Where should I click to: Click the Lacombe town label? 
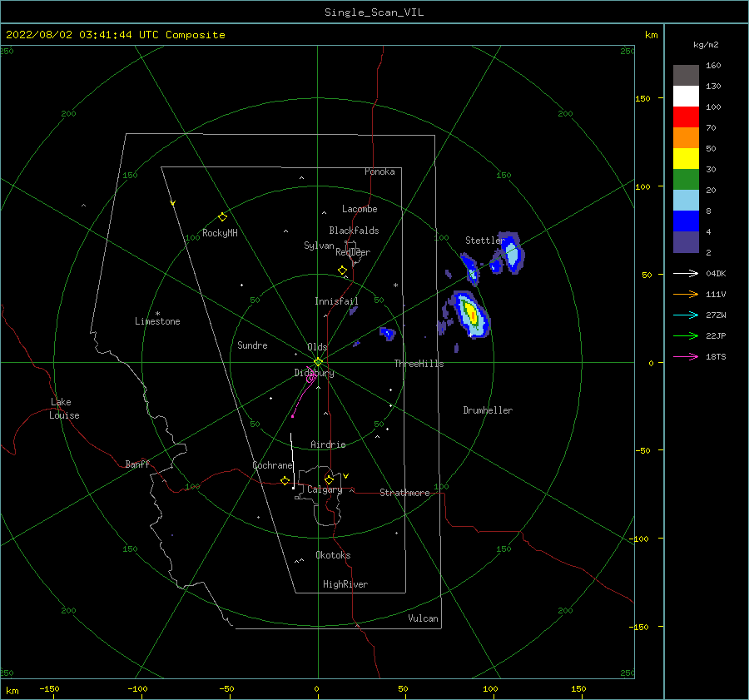[x=360, y=209]
